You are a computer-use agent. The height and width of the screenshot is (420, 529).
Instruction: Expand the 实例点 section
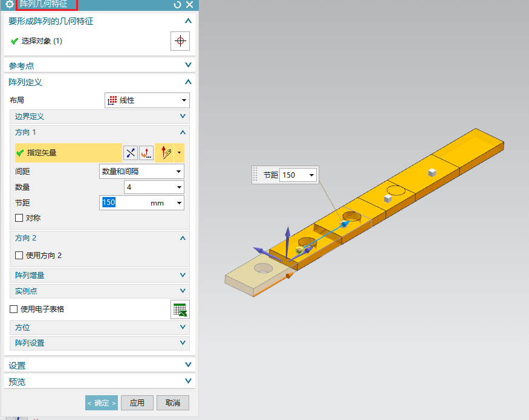(183, 291)
